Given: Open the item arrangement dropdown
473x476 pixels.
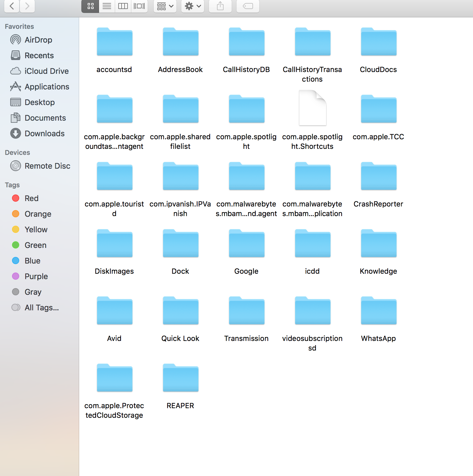Looking at the screenshot, I should point(165,6).
